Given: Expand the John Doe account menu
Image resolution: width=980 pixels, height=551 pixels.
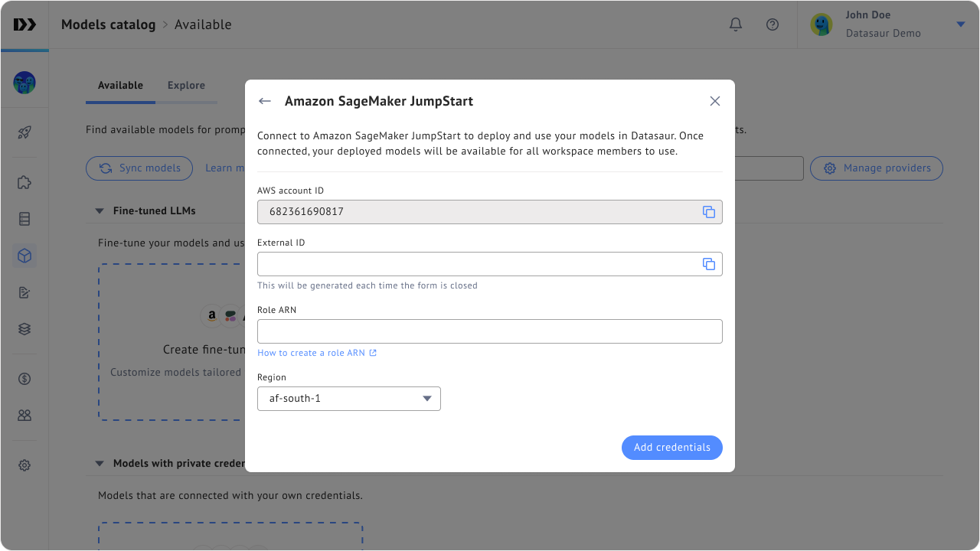Looking at the screenshot, I should pos(960,24).
